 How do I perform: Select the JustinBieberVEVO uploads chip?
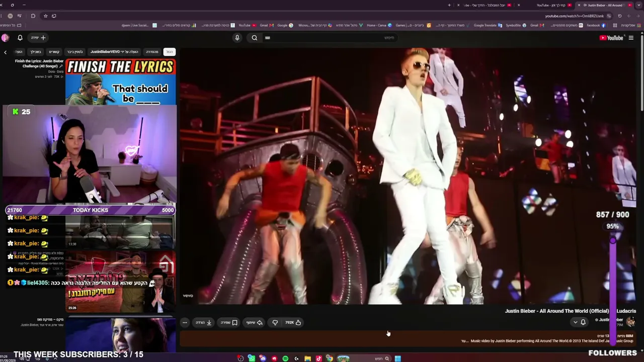pos(114,52)
